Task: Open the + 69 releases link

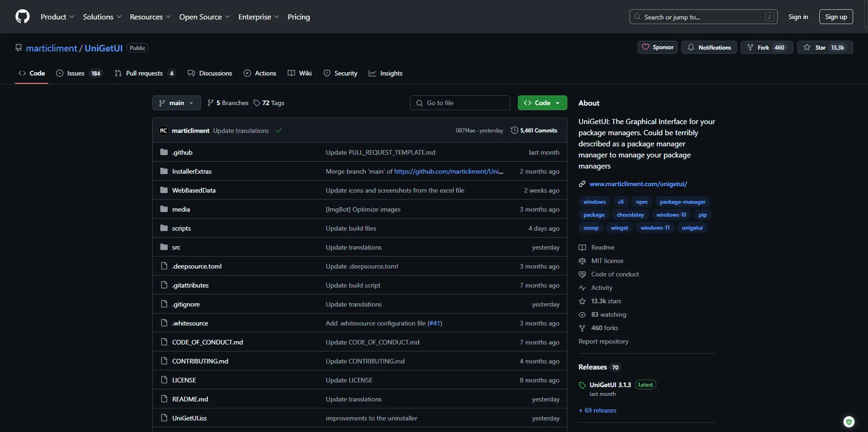Action: coord(598,410)
